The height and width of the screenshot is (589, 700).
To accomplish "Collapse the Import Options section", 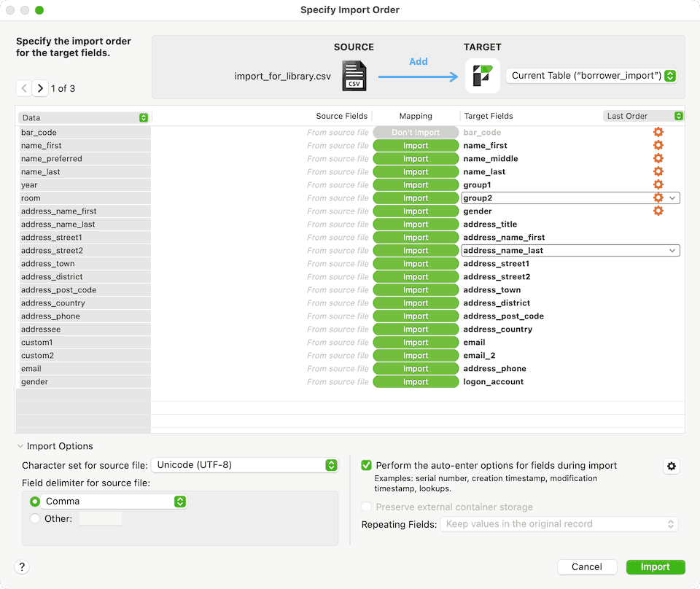I will pyautogui.click(x=20, y=446).
